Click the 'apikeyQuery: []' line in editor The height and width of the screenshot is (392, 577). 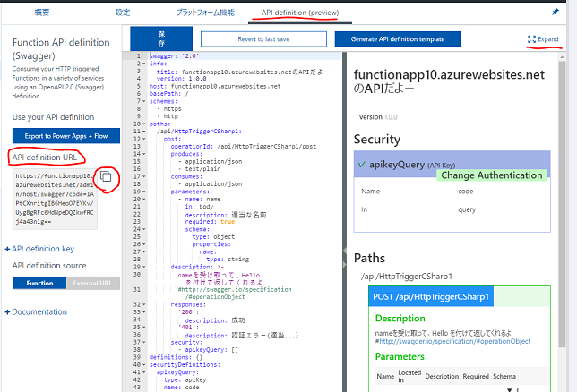208,350
